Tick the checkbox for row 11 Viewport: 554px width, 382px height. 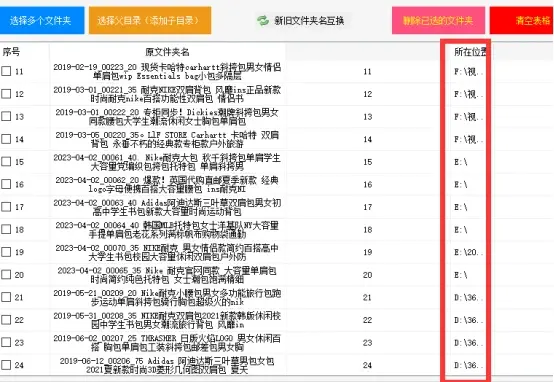(x=6, y=71)
